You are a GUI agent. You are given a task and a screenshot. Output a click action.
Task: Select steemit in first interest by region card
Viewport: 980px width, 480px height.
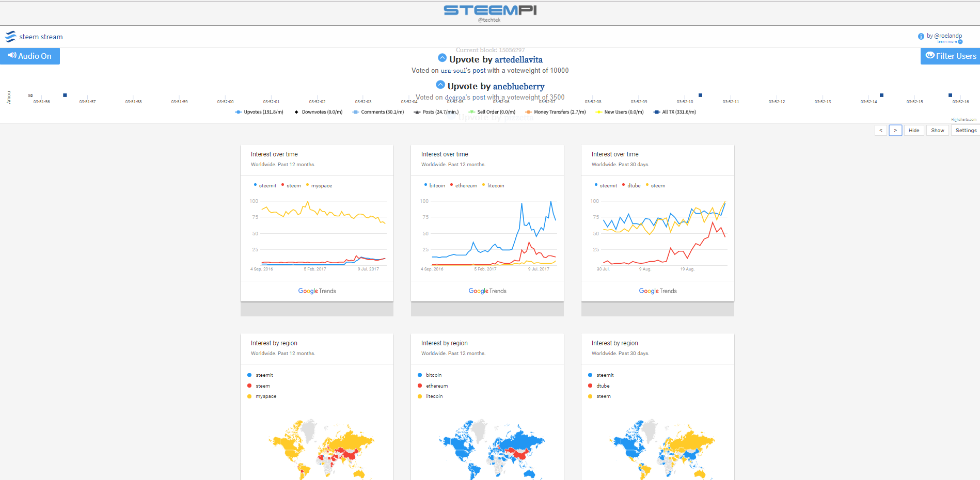[x=260, y=375]
